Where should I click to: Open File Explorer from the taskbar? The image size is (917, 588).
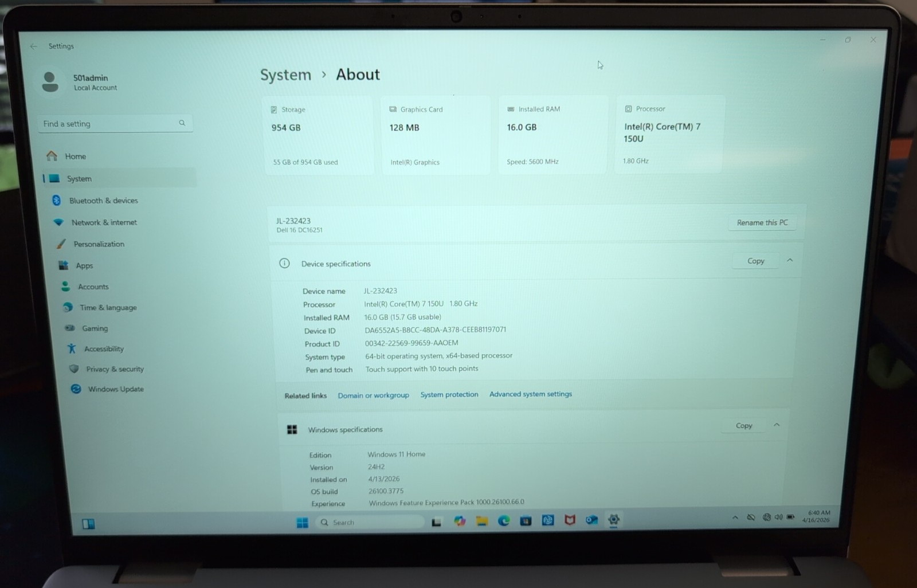[481, 521]
